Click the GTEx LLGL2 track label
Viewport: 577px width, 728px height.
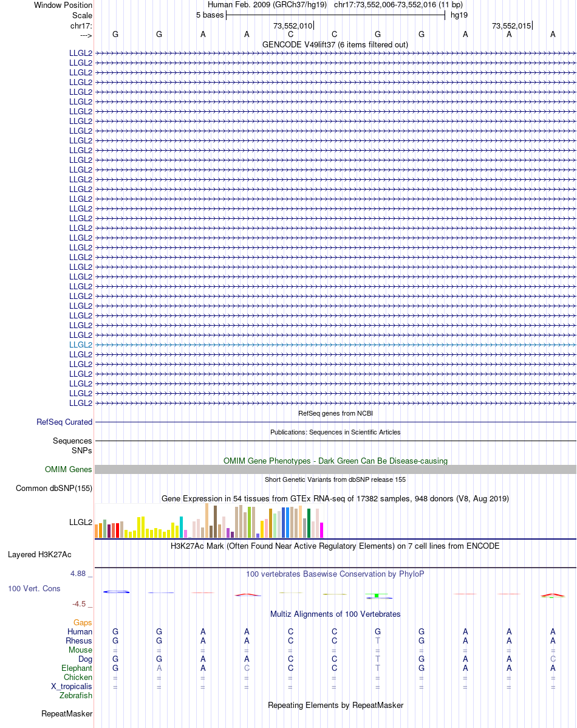point(81,523)
